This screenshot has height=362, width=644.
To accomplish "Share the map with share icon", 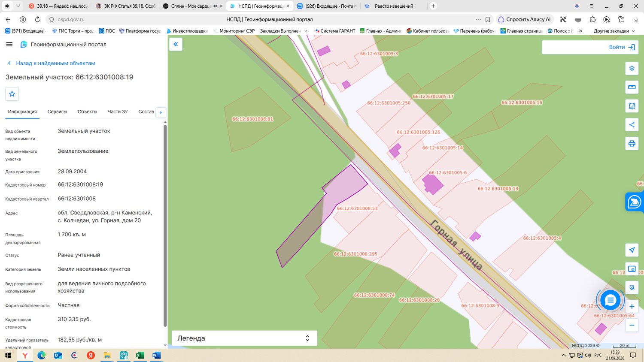I will (632, 125).
